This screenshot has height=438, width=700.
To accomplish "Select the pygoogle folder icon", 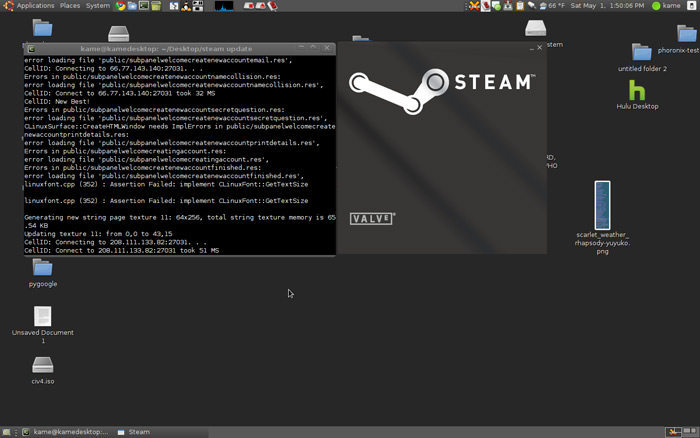I will [42, 267].
